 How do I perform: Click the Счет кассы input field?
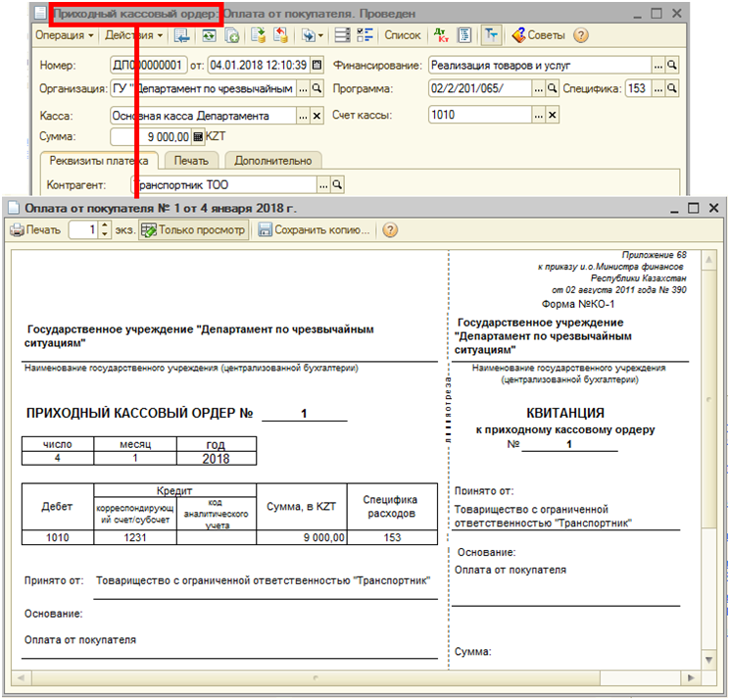[x=478, y=116]
